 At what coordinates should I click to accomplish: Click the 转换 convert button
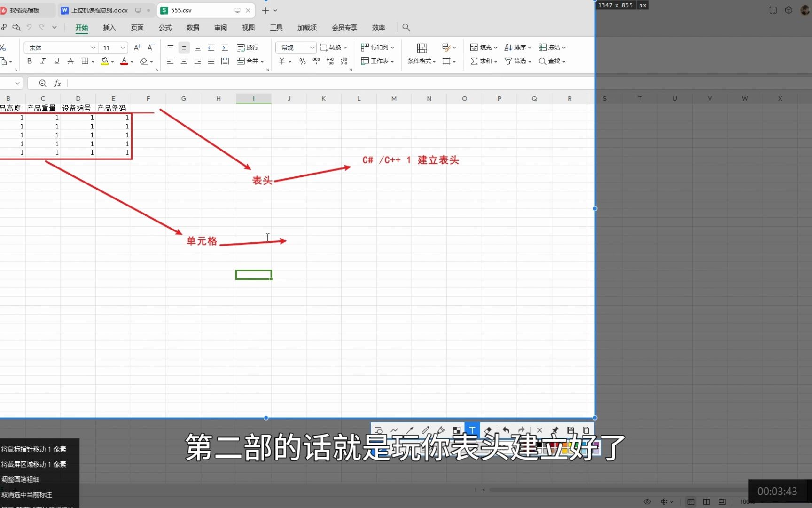click(333, 48)
